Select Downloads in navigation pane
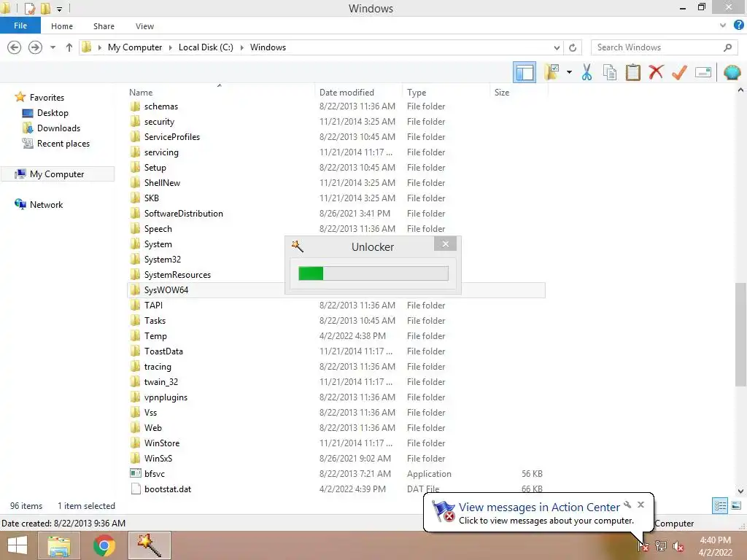The width and height of the screenshot is (747, 560). pos(58,128)
